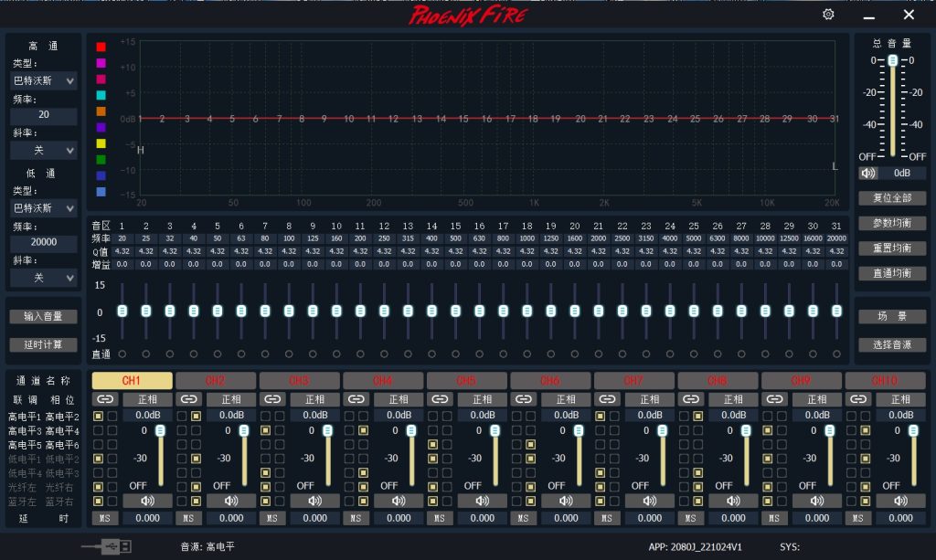Click the 复位全部 button
This screenshot has height=560, width=936.
tap(892, 198)
